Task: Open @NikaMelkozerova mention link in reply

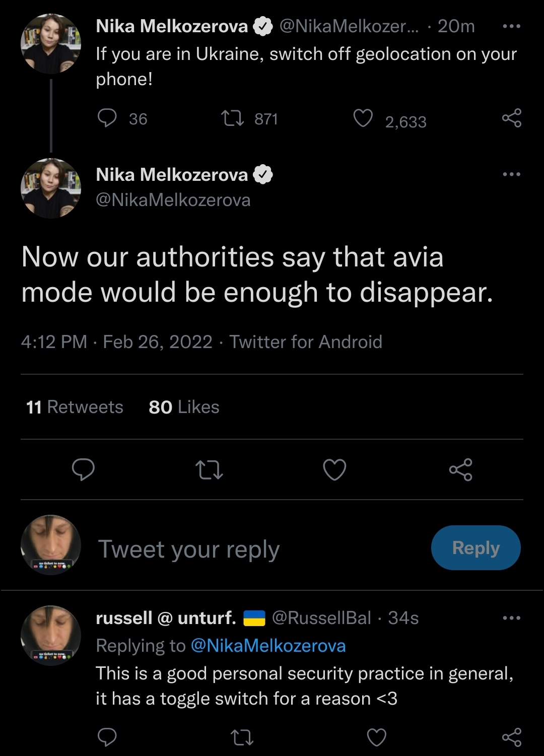Action: point(268,646)
